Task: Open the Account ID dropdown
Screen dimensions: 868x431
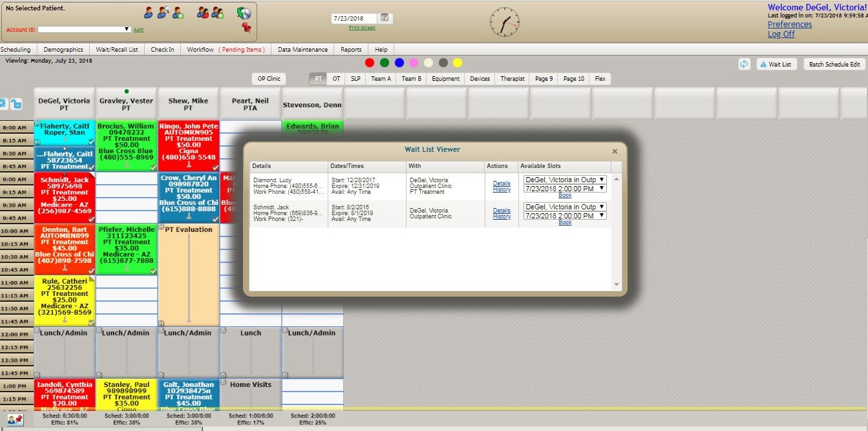Action: click(85, 29)
